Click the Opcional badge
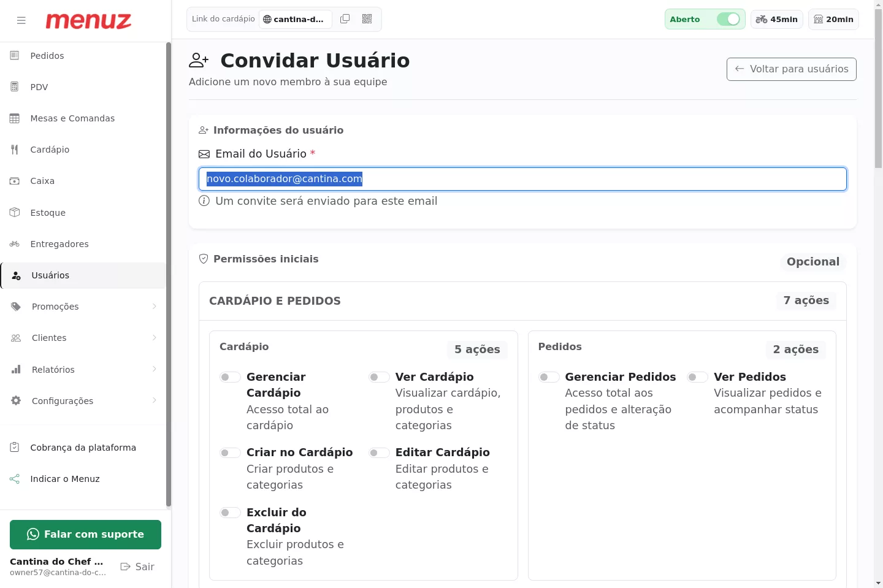 click(813, 262)
